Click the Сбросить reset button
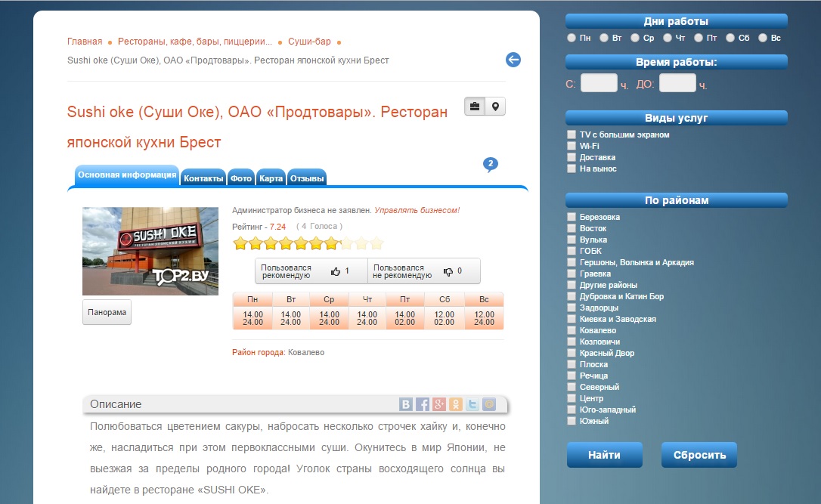This screenshot has width=821, height=504. [699, 455]
